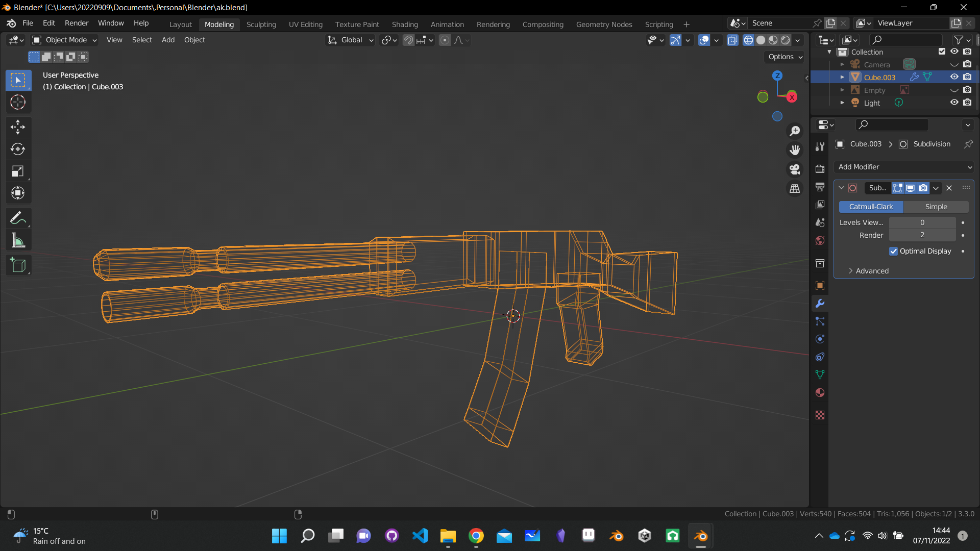Open Google Chrome from the taskbar
980x551 pixels.
coord(476,536)
